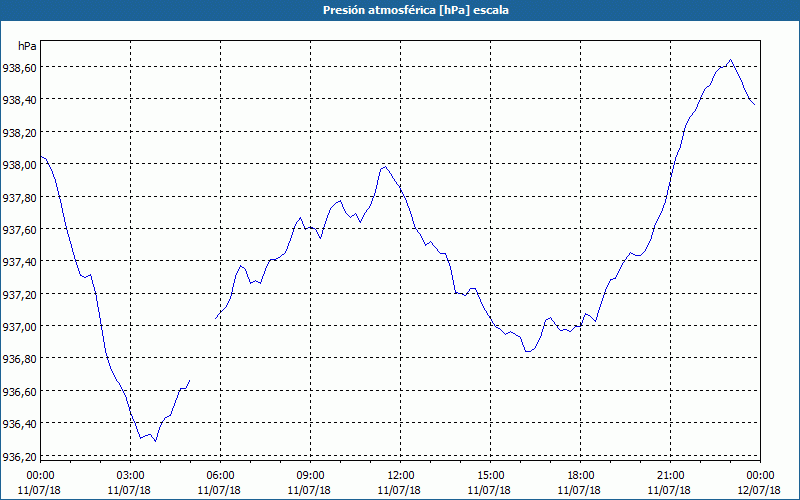Click the 937,80 y-axis label

pyautogui.click(x=19, y=197)
